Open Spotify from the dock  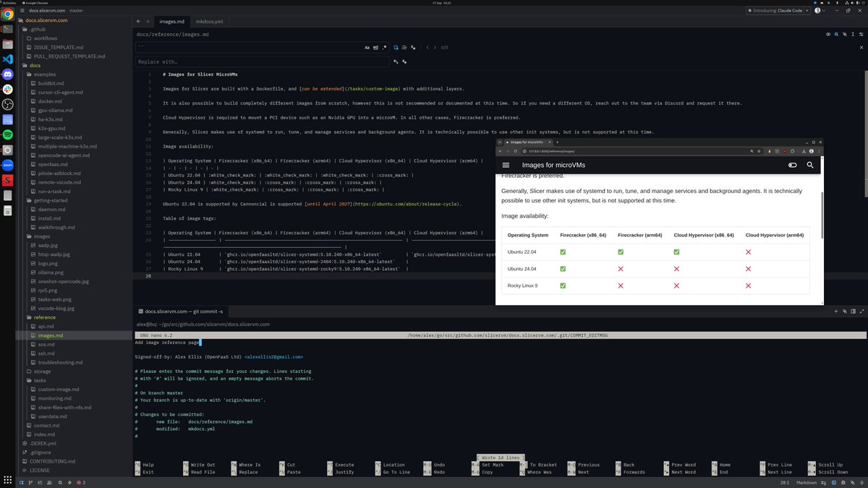click(x=8, y=134)
